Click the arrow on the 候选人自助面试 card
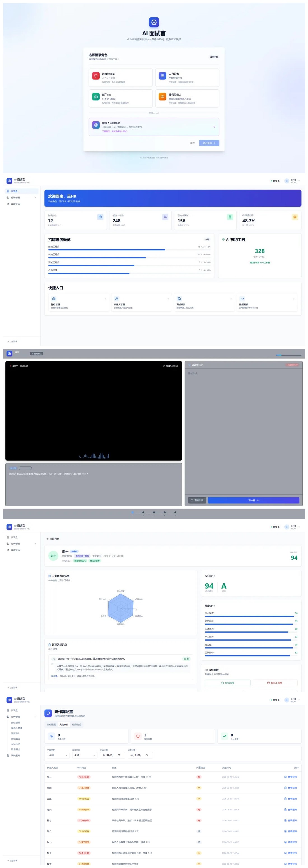 click(214, 127)
